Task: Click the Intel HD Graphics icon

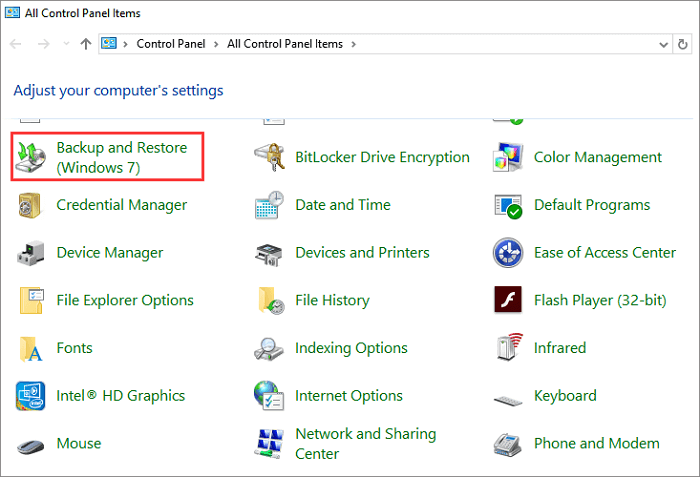Action: click(x=32, y=396)
